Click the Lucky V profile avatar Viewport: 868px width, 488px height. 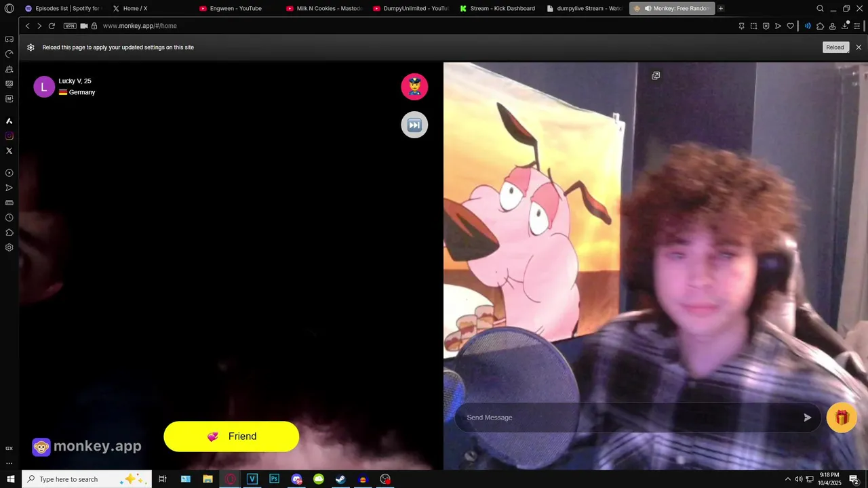(x=44, y=87)
